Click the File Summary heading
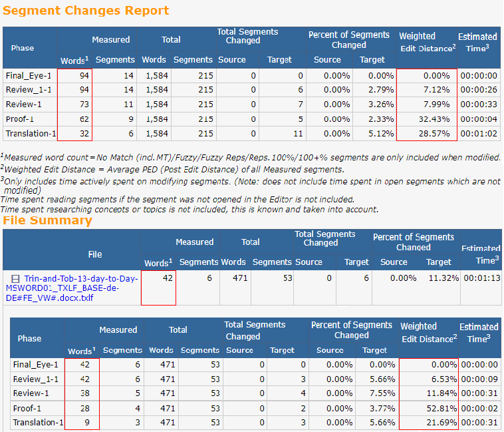Screen dimensions: 504x432 [x=47, y=220]
